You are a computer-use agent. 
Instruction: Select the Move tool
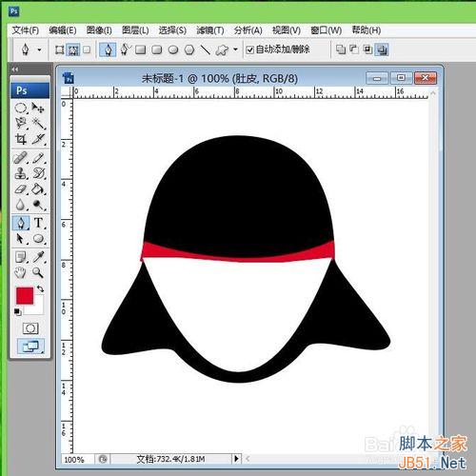[38, 109]
